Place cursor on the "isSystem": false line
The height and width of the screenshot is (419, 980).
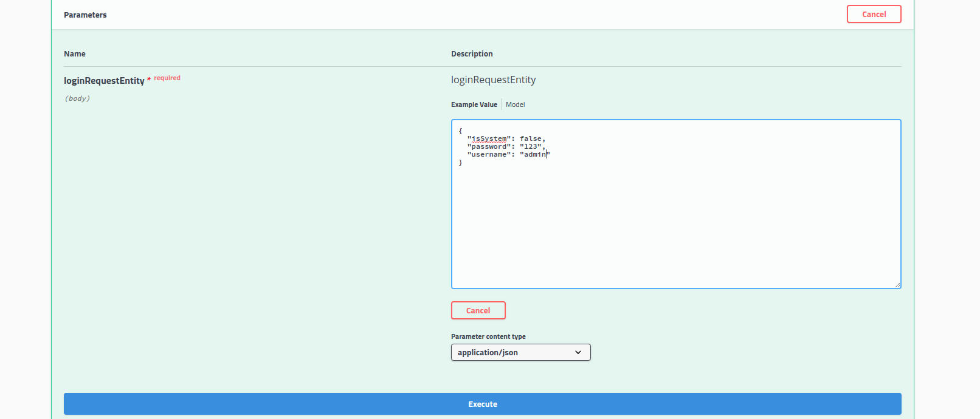506,138
